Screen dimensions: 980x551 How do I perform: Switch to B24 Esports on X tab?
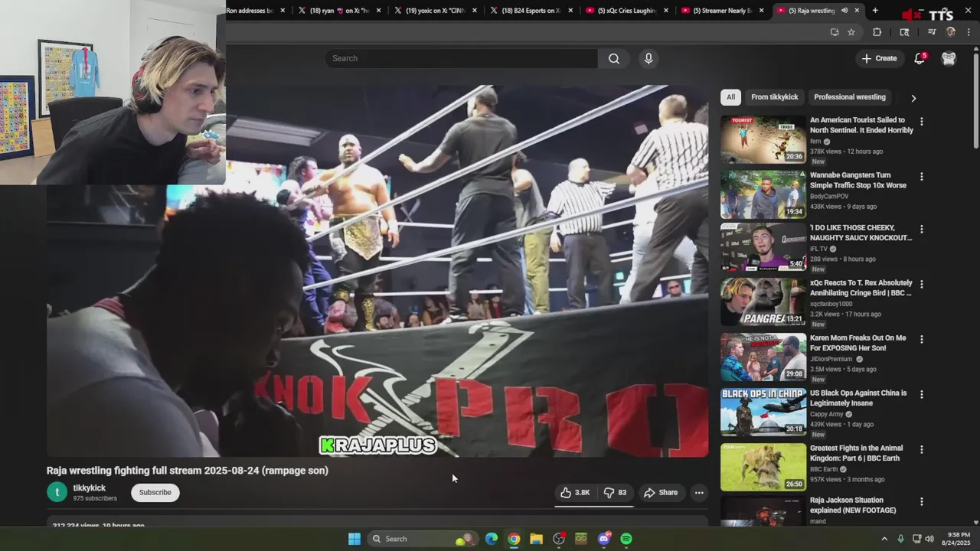tap(531, 11)
